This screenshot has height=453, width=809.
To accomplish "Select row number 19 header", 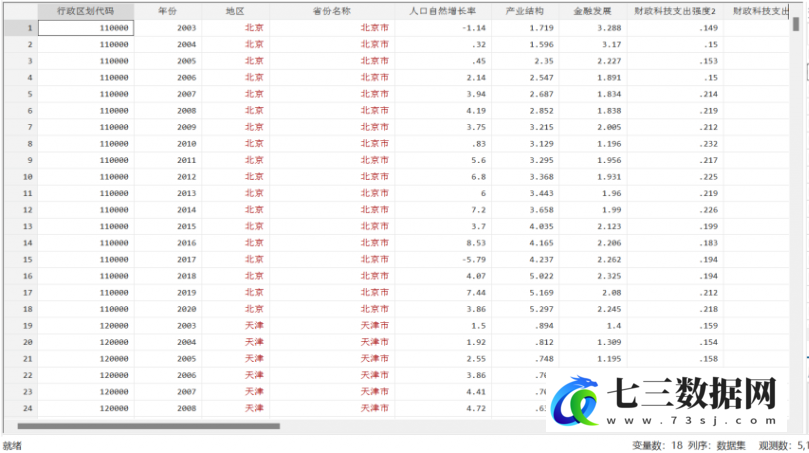I will (x=21, y=326).
